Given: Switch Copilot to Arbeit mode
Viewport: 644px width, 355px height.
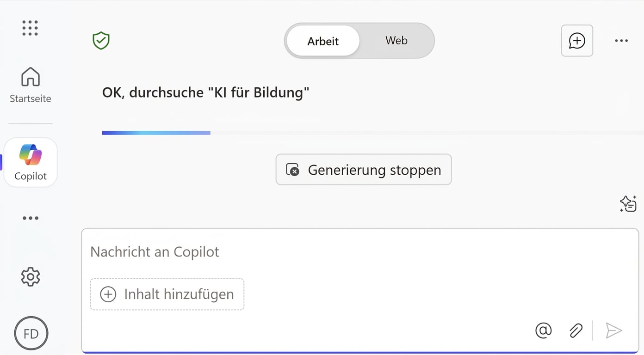Looking at the screenshot, I should point(322,41).
